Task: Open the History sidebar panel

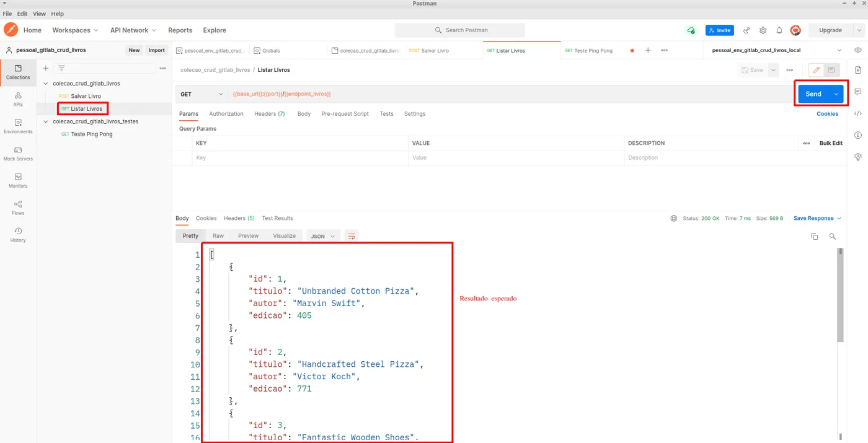Action: 18,235
